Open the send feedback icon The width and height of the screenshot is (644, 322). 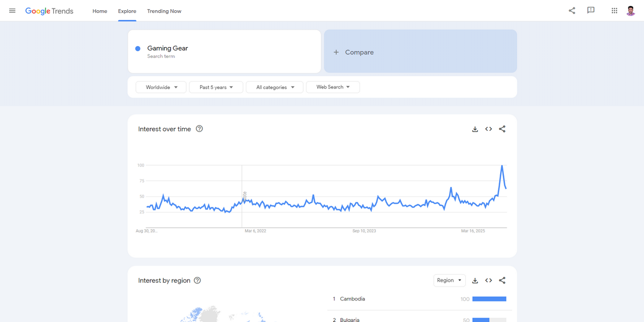[x=591, y=10]
